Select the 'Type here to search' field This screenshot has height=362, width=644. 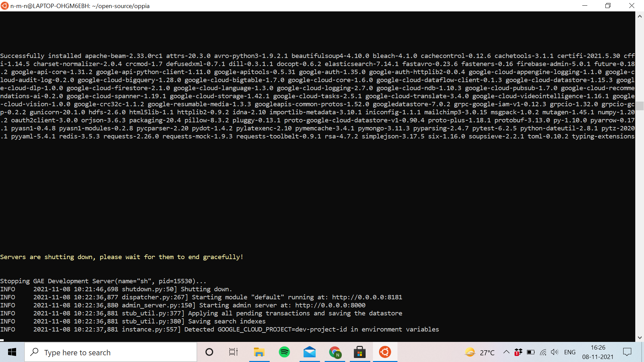pyautogui.click(x=111, y=352)
